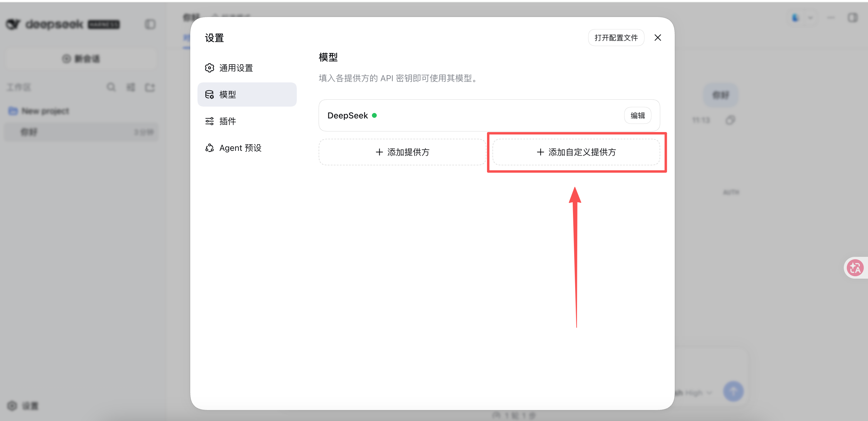Start a new conversation in sidebar
This screenshot has width=868, height=421.
click(81, 59)
